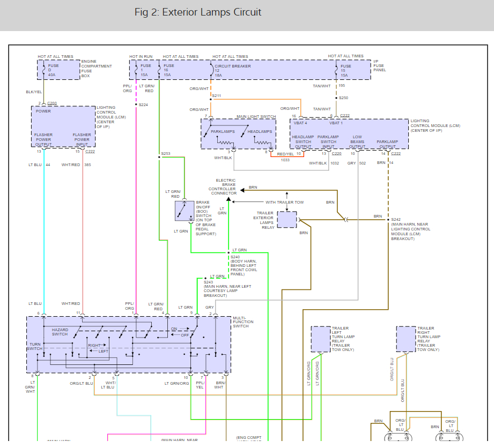Select the "S242" splice label
The height and width of the screenshot is (448, 494).
tap(396, 220)
